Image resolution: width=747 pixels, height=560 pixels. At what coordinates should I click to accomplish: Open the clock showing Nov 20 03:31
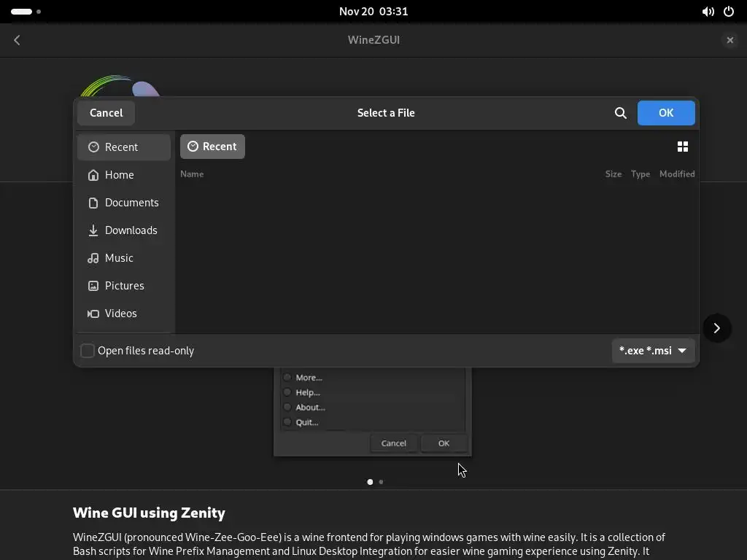(373, 12)
